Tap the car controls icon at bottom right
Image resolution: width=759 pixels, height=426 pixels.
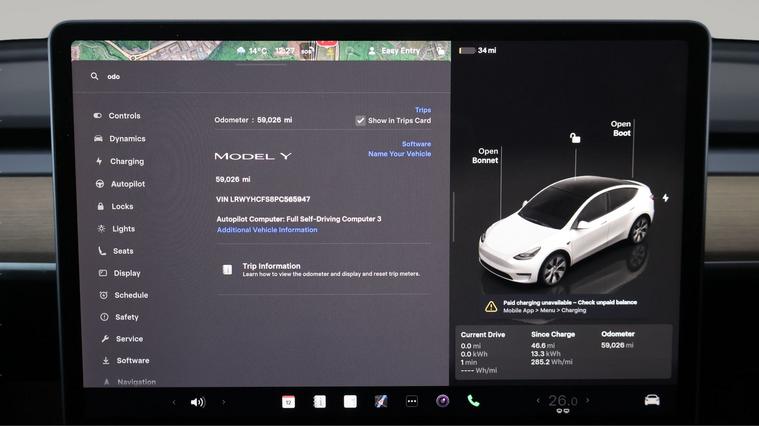point(652,401)
